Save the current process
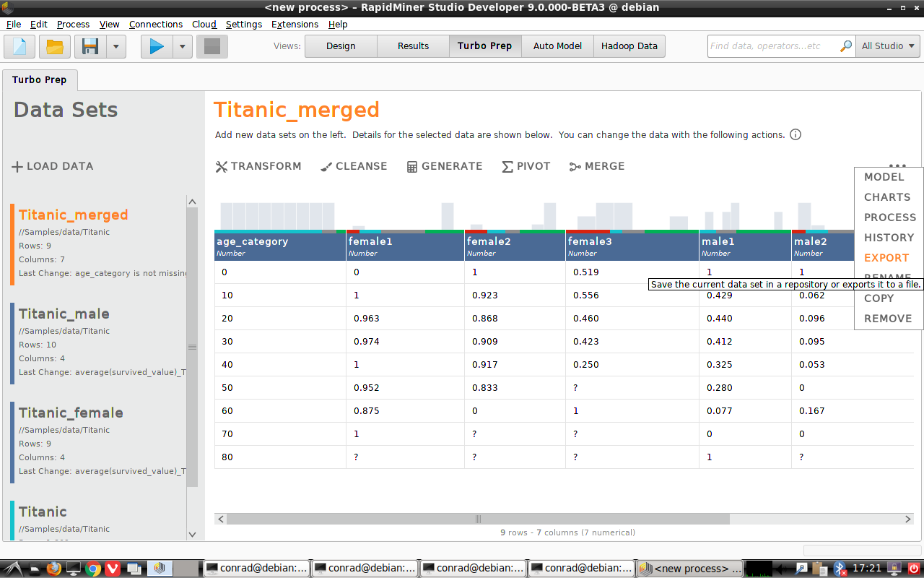Screen dimensions: 924x578 pos(88,46)
